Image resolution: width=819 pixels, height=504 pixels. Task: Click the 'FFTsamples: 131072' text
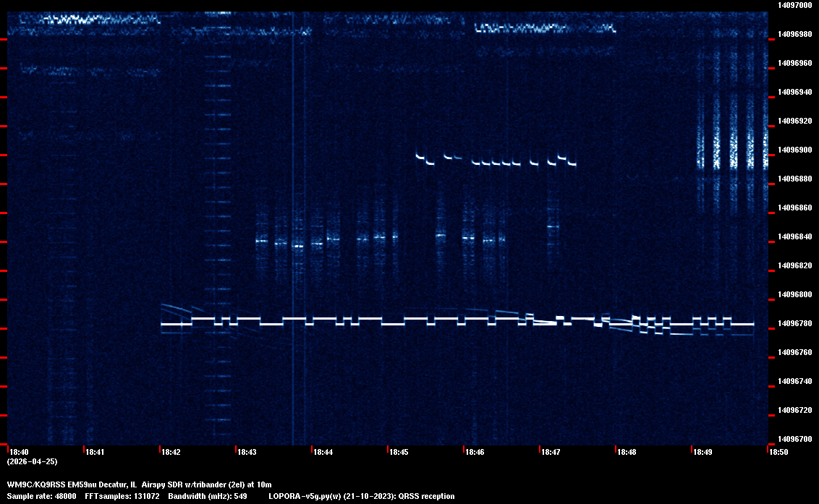(x=122, y=496)
